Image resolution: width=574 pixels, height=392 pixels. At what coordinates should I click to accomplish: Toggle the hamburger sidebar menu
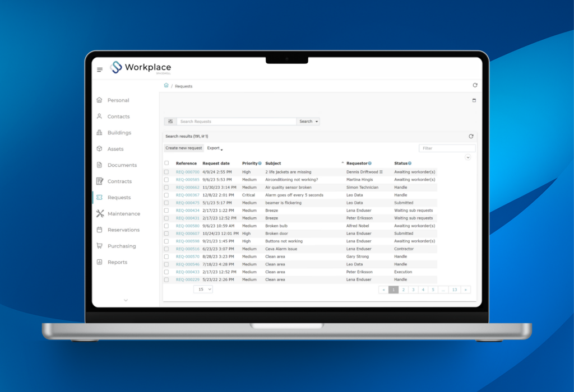click(100, 69)
